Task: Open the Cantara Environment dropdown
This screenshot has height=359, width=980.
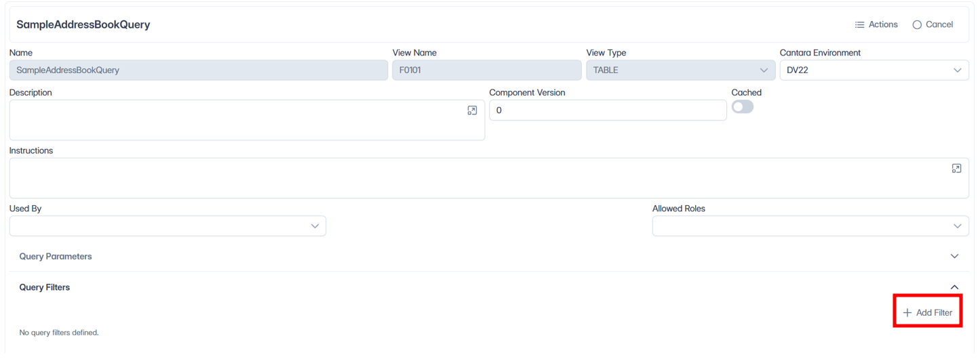Action: click(874, 70)
